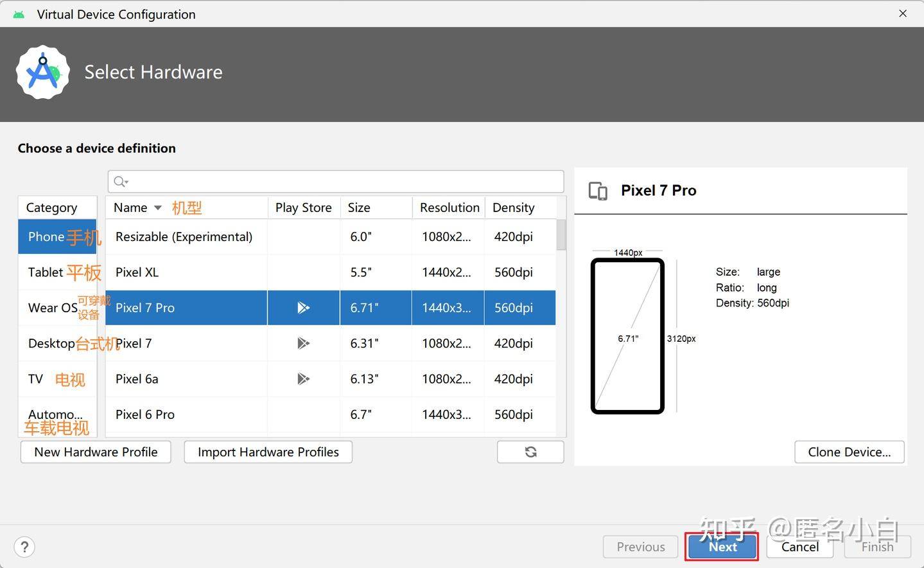Select the TV category
The height and width of the screenshot is (568, 924).
coord(57,379)
